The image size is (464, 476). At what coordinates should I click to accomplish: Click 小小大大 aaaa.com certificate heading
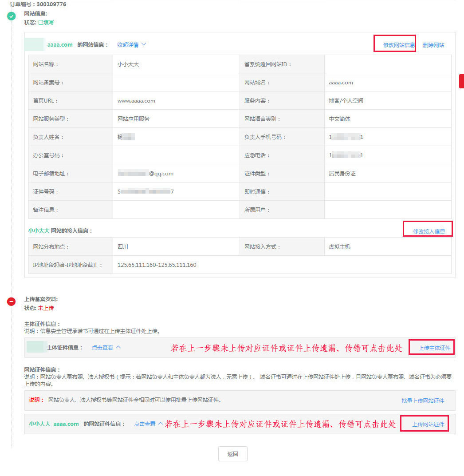point(54,424)
